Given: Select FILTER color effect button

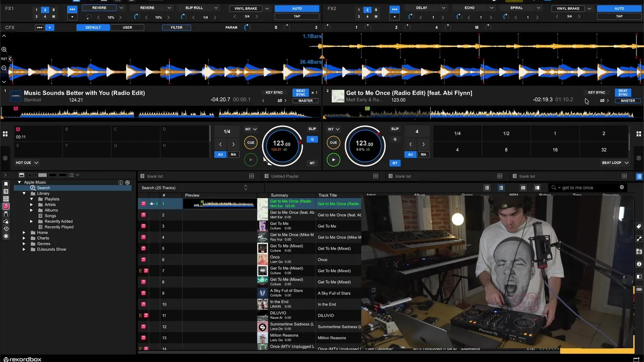Looking at the screenshot, I should (177, 27).
